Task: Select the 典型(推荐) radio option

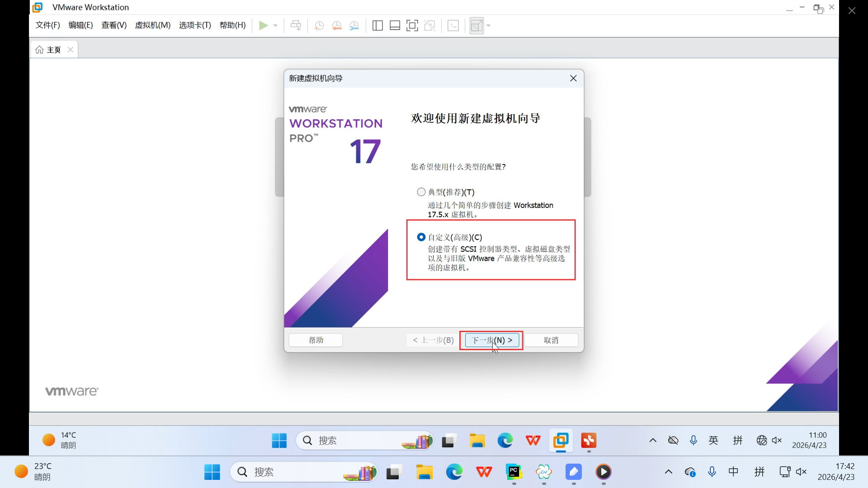Action: click(421, 192)
